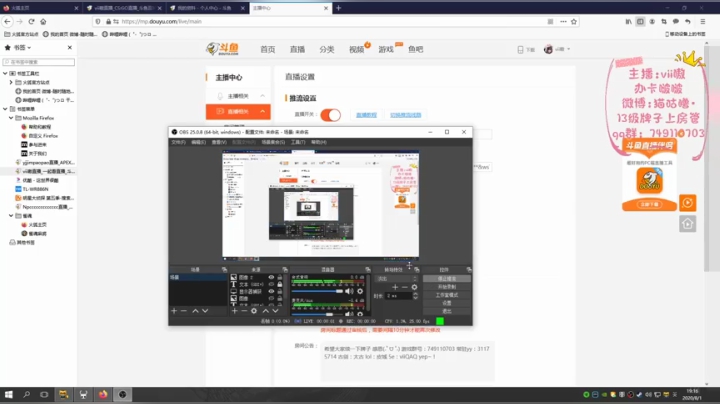Open transition properties gear icon

414,287
